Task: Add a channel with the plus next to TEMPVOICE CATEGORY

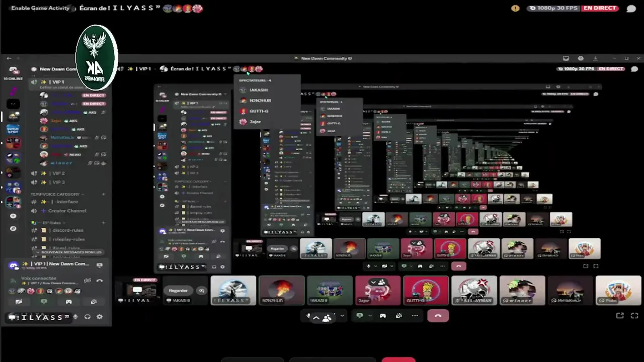Action: point(104,194)
